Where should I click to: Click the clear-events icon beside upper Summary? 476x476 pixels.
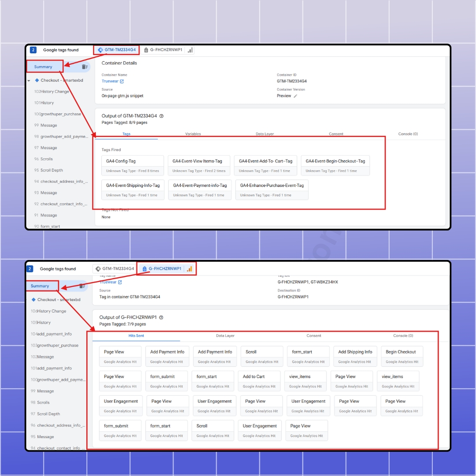click(85, 67)
